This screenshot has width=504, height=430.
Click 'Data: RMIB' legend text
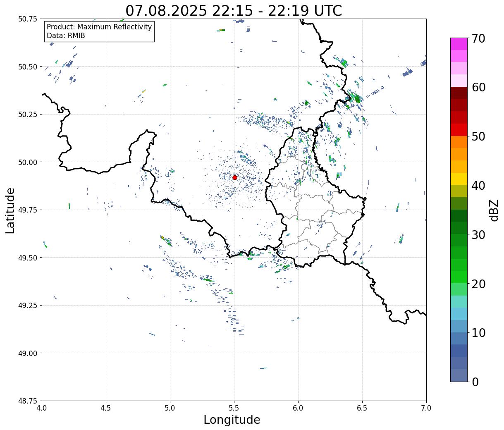pos(66,36)
